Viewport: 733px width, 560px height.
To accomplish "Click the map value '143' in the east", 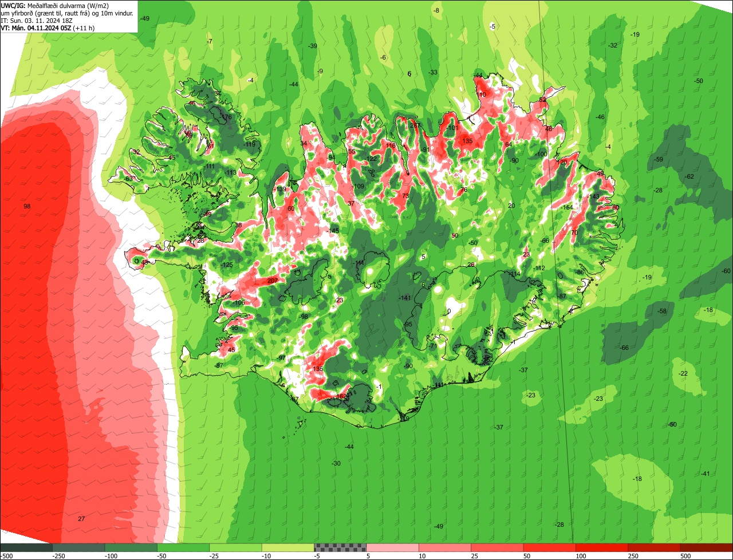I will (594, 196).
